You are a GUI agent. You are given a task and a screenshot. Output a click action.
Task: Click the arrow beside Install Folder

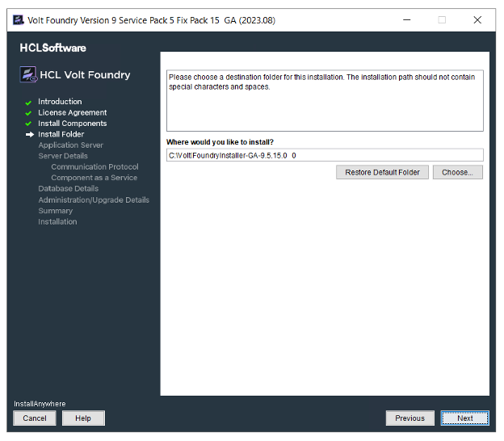coord(30,134)
